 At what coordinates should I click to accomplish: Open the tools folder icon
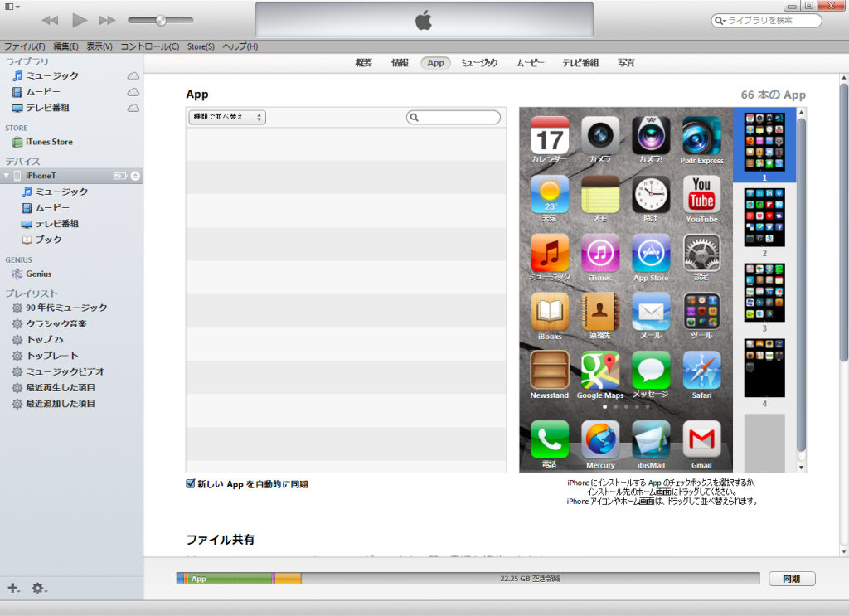[701, 312]
